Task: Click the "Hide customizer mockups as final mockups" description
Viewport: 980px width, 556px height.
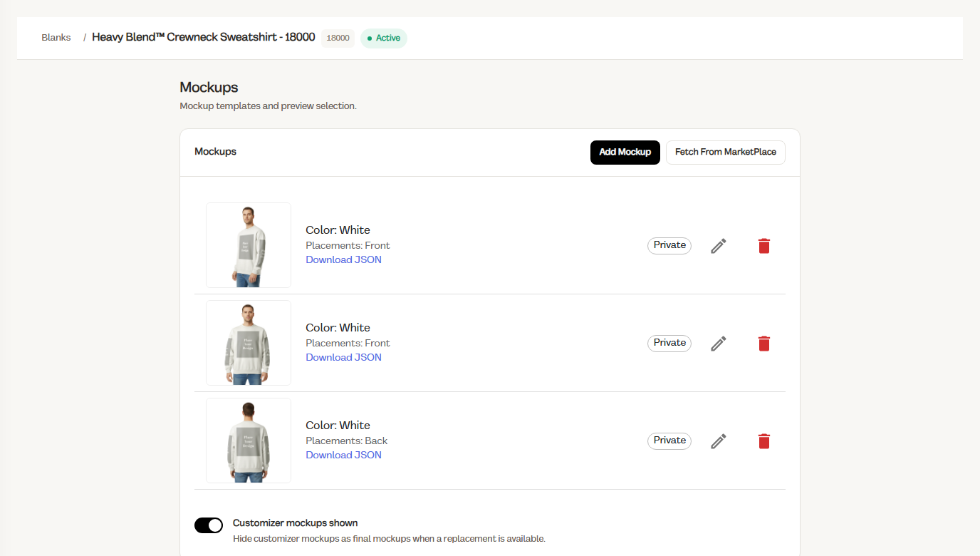Action: point(389,539)
